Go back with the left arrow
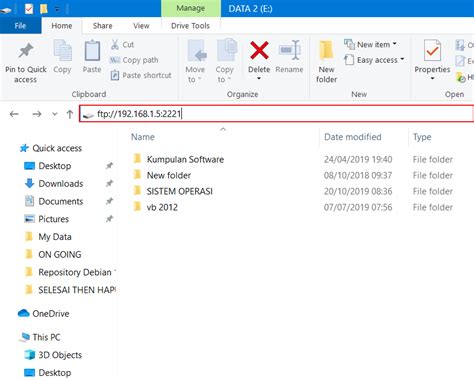This screenshot has width=474, height=380. [x=14, y=114]
